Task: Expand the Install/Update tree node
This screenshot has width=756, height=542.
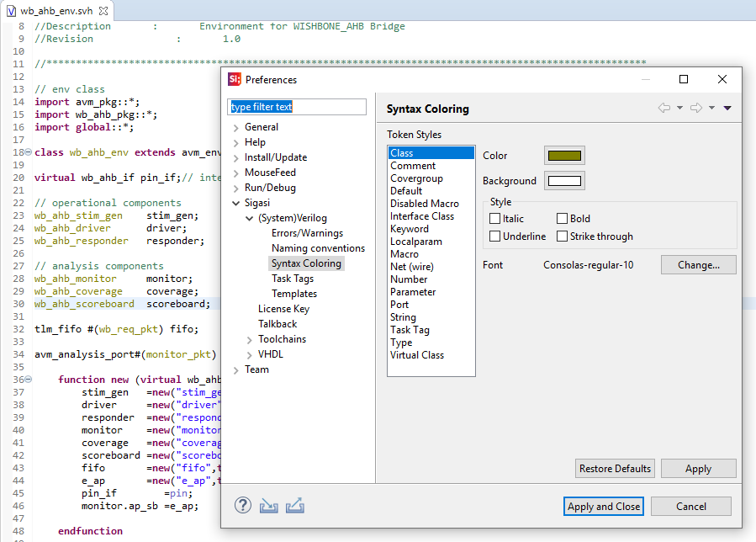Action: pyautogui.click(x=235, y=158)
